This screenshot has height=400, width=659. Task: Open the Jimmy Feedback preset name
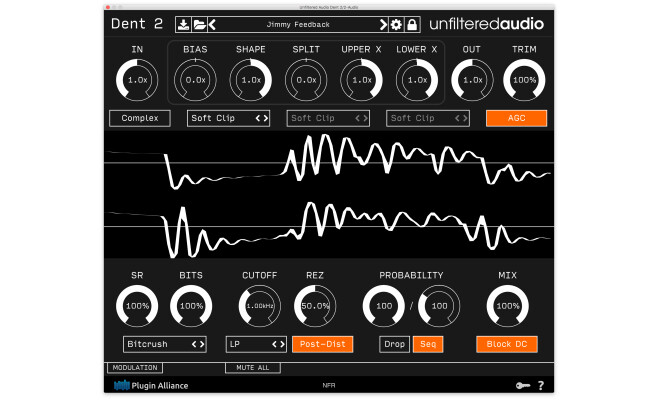pos(298,25)
